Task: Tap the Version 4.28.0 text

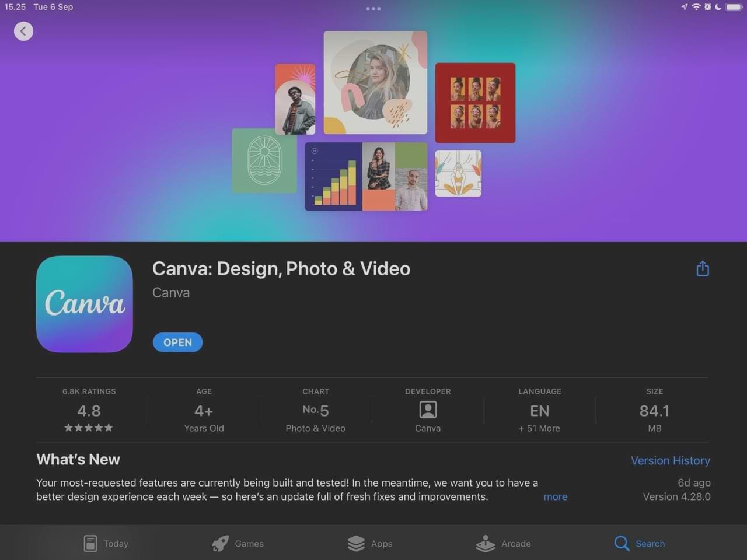Action: pyautogui.click(x=677, y=496)
